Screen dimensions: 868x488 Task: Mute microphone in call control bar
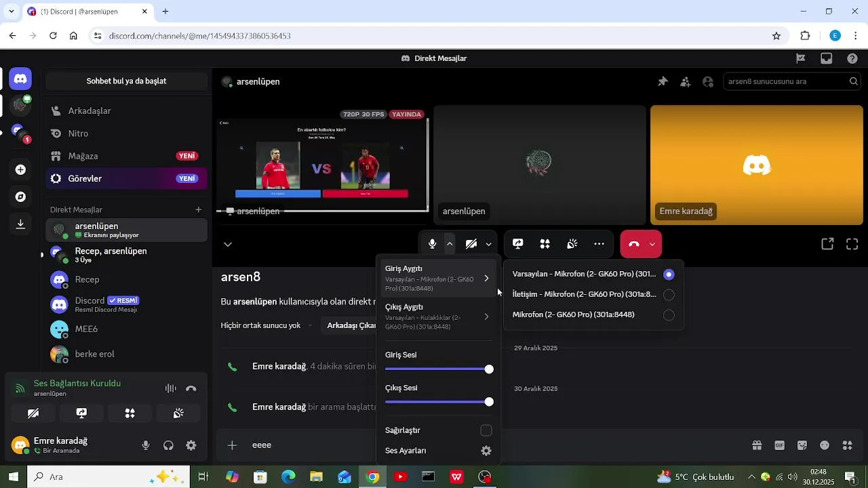432,244
